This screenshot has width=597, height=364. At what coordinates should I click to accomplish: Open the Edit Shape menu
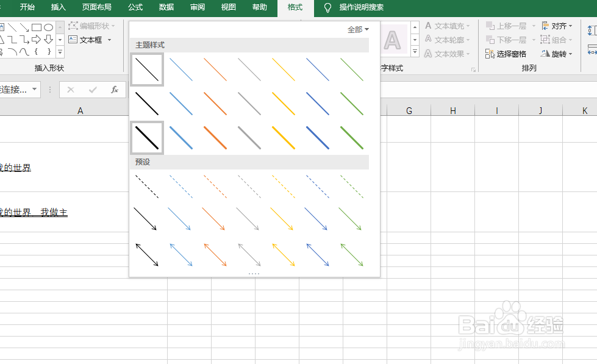(x=91, y=26)
